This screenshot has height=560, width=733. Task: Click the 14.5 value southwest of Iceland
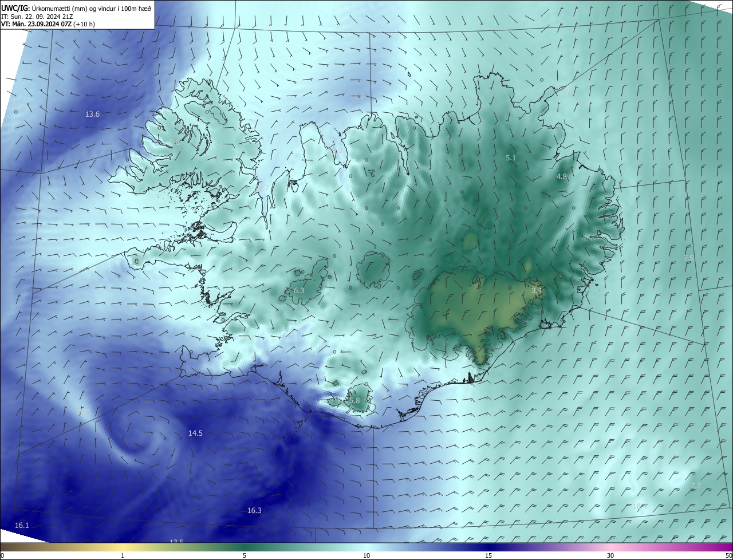click(195, 433)
